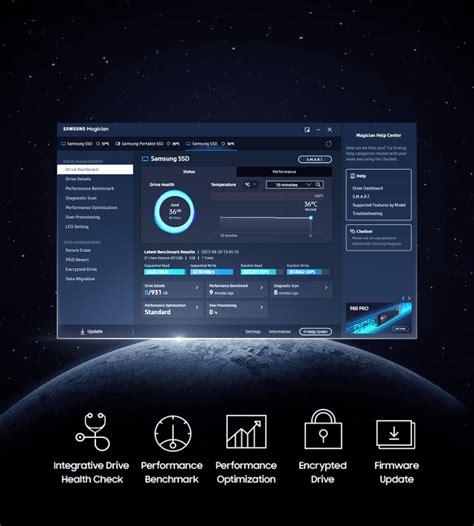Open the Troubleshooting help link
Image resolution: width=474 pixels, height=526 pixels.
pyautogui.click(x=367, y=213)
